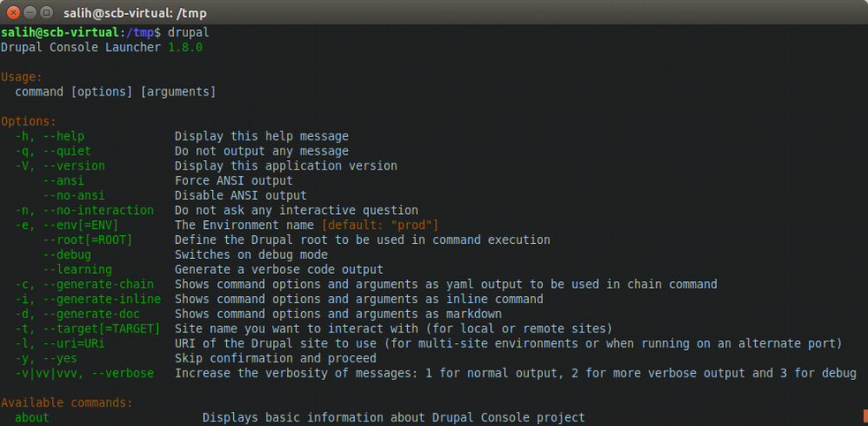Click the --no-interaction option
868x426 pixels.
(x=99, y=210)
